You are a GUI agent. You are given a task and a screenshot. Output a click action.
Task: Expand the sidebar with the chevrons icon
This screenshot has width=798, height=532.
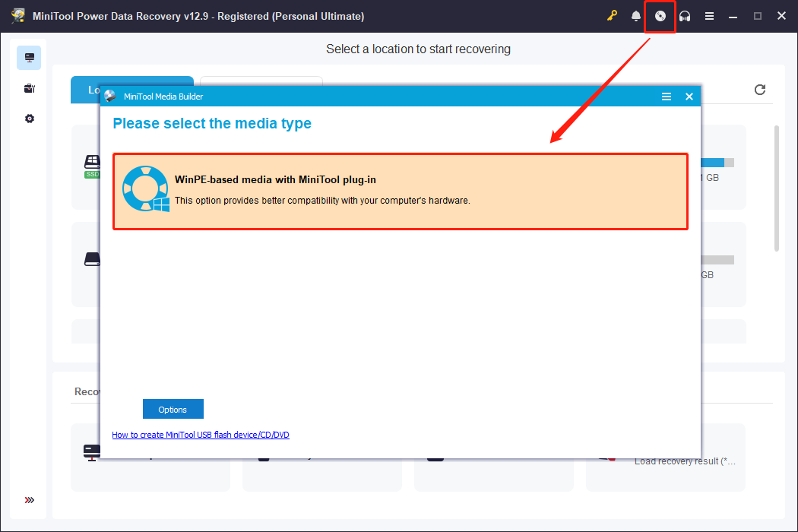pyautogui.click(x=30, y=500)
